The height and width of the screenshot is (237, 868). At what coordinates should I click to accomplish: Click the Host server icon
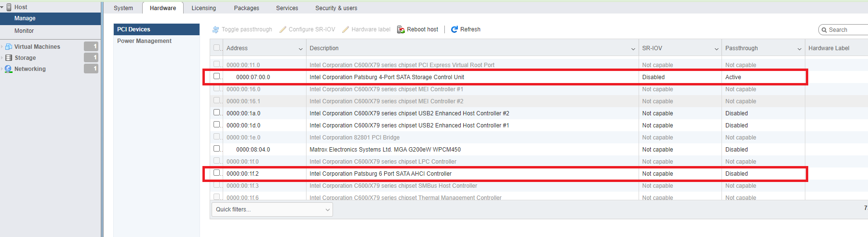coord(9,7)
